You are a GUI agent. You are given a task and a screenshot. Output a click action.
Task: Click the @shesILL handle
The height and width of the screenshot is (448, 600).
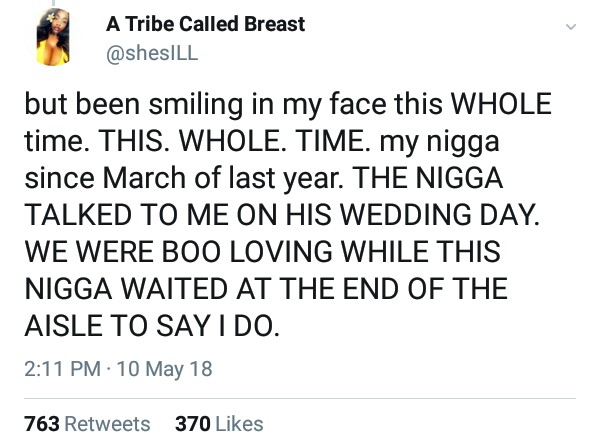152,54
